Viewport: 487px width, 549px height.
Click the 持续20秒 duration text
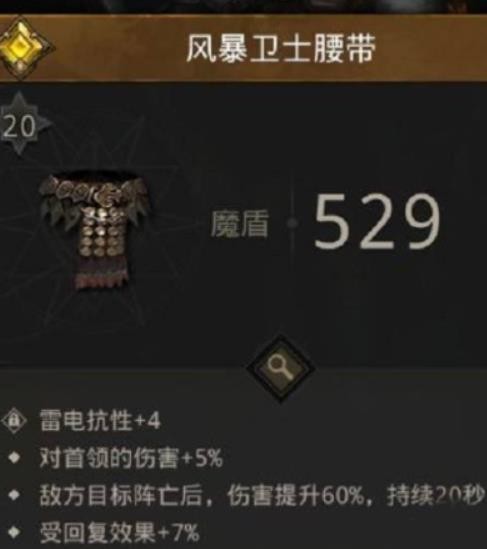436,495
